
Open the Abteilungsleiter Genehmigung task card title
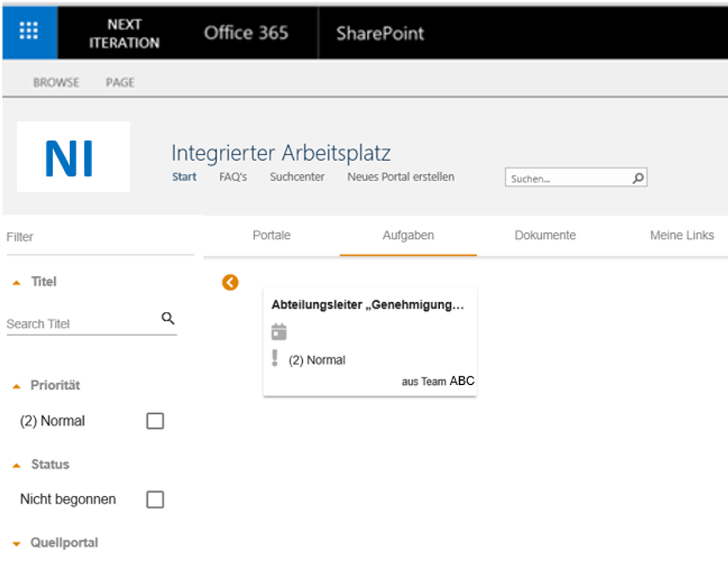[x=368, y=304]
